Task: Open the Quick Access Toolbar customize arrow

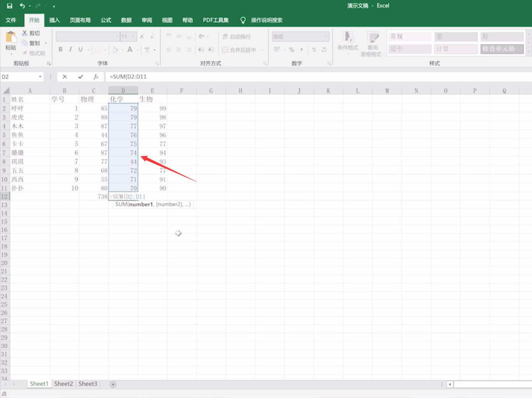Action: click(54, 6)
